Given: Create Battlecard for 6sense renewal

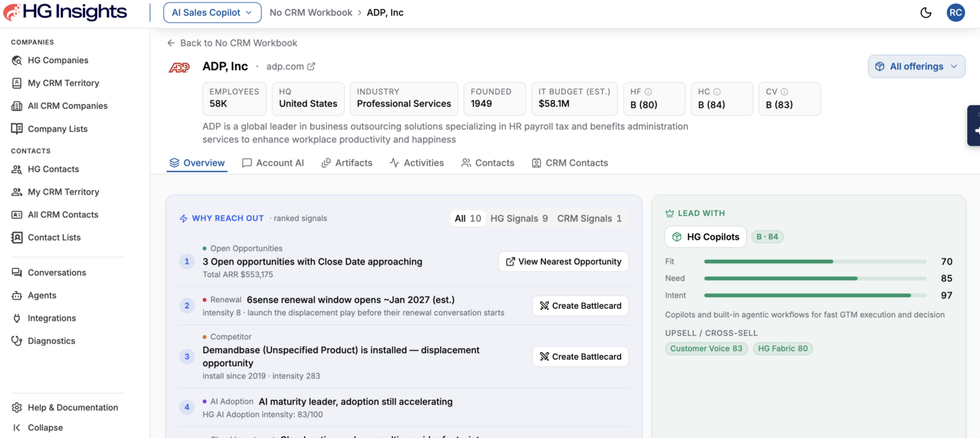Looking at the screenshot, I should coord(581,306).
